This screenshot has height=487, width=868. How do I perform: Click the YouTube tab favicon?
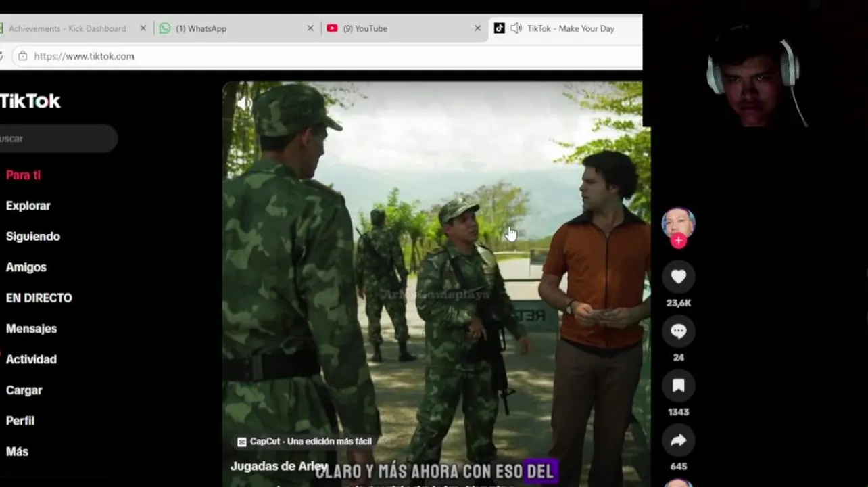tap(332, 28)
